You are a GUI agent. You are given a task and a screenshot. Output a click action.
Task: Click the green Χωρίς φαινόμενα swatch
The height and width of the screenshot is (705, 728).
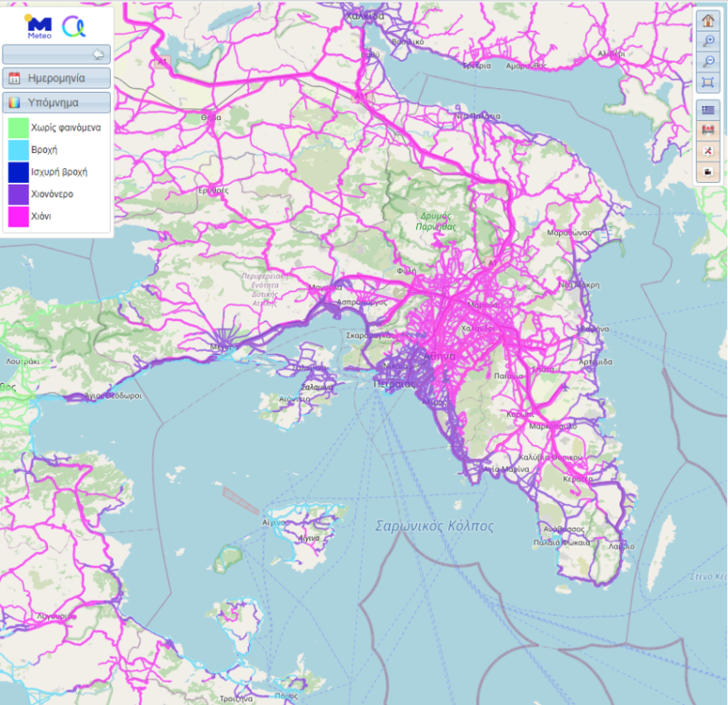(x=18, y=128)
